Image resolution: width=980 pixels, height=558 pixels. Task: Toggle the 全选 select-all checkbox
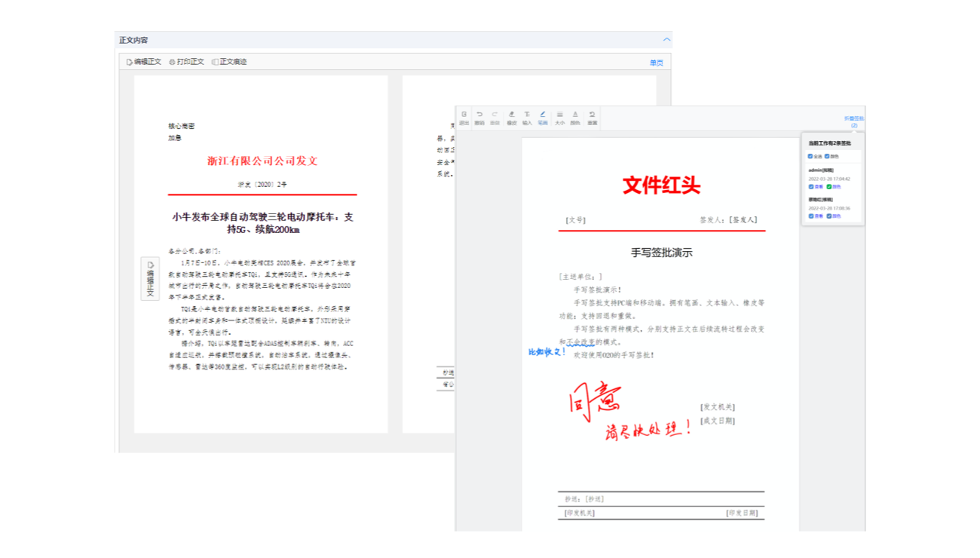click(810, 156)
